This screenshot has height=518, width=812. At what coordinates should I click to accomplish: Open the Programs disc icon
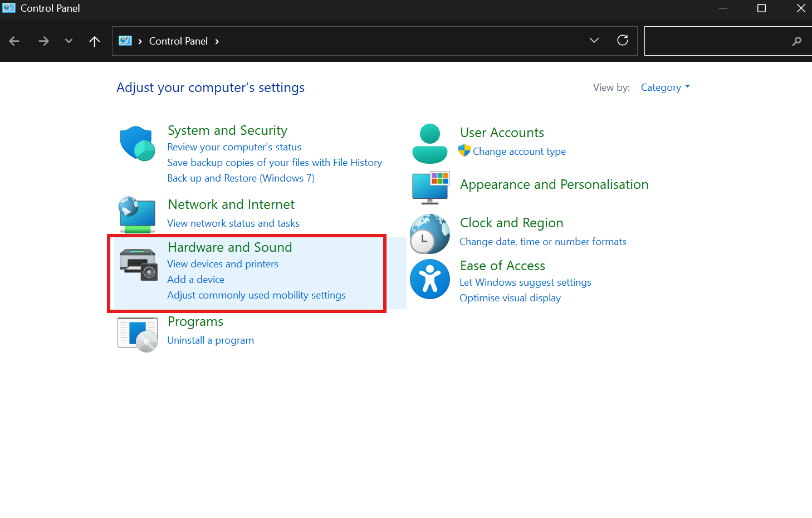pos(138,335)
